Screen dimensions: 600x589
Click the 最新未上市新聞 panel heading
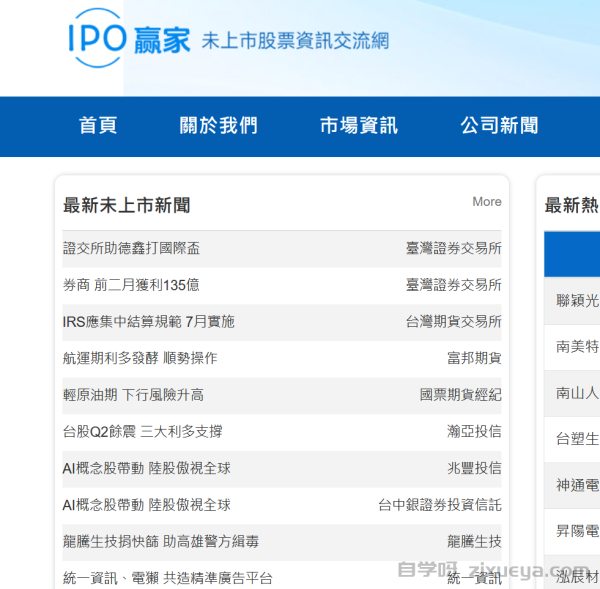(x=126, y=205)
